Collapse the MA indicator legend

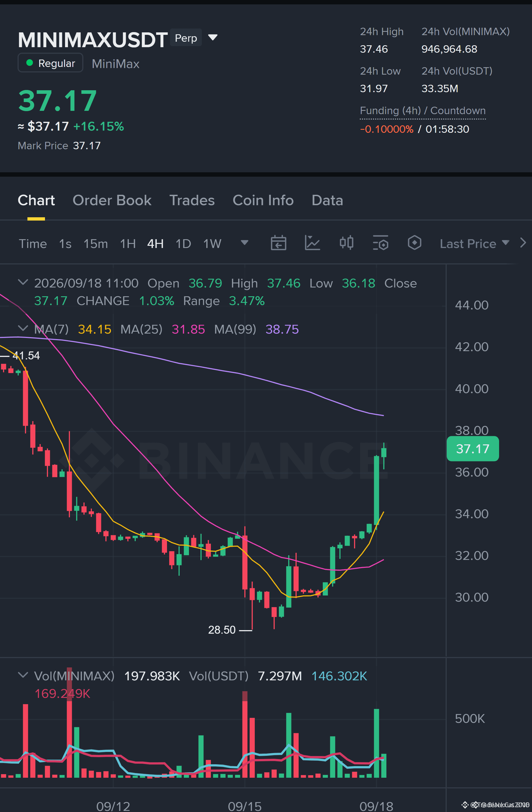click(x=23, y=328)
